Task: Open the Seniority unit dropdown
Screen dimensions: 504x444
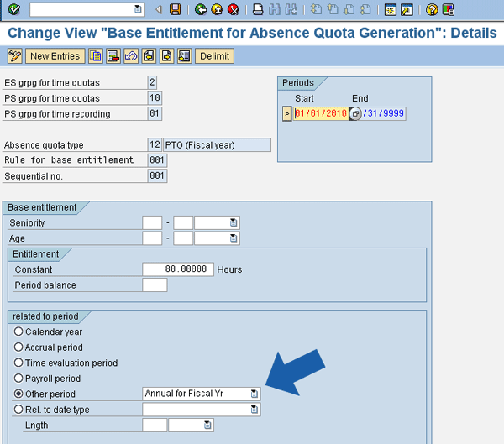Action: pos(234,222)
